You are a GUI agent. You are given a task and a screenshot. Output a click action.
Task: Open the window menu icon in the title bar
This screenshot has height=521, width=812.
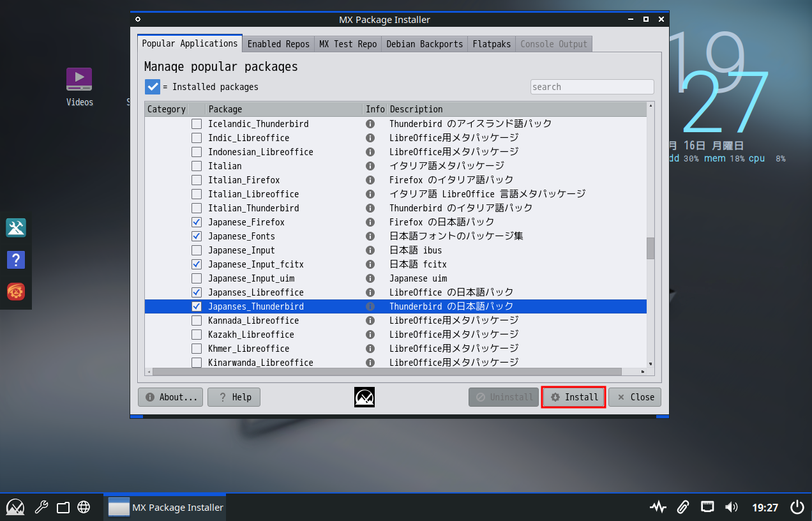pos(139,19)
